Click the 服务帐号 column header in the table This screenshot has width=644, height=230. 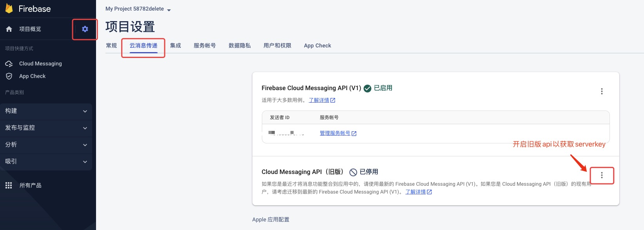tap(329, 118)
